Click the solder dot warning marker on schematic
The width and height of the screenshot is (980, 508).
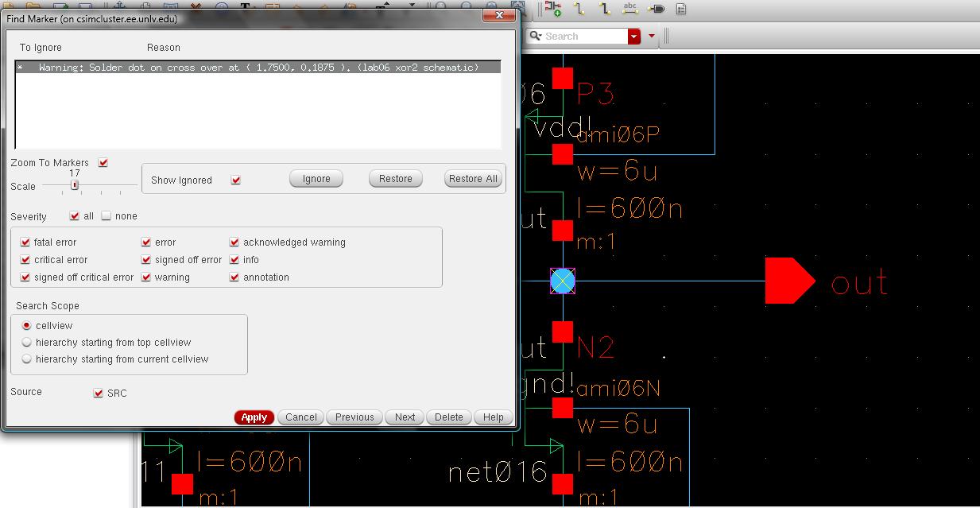coord(563,281)
